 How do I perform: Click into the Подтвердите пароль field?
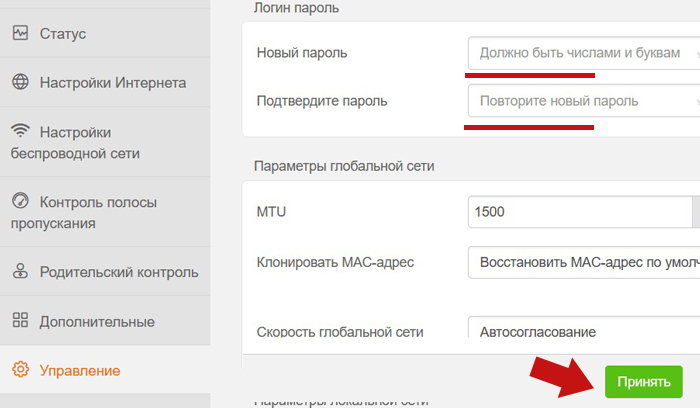[x=580, y=101]
